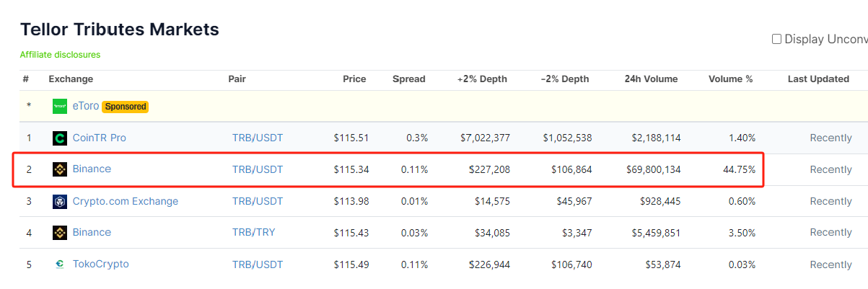Sort by the Price column header
This screenshot has width=868, height=289.
(x=354, y=79)
